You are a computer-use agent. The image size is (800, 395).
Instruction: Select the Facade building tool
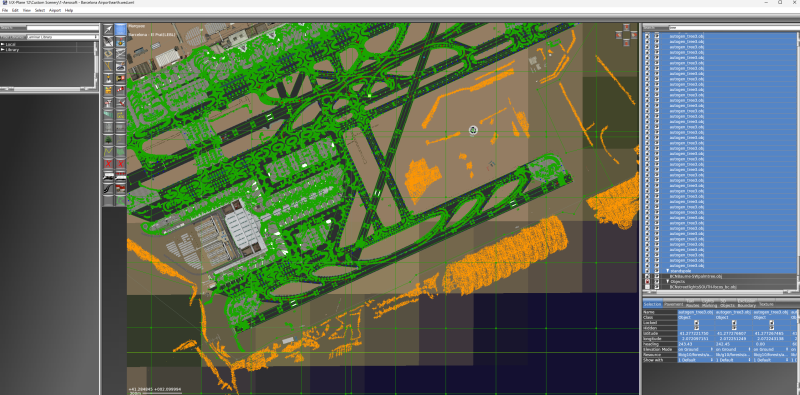coord(121,187)
